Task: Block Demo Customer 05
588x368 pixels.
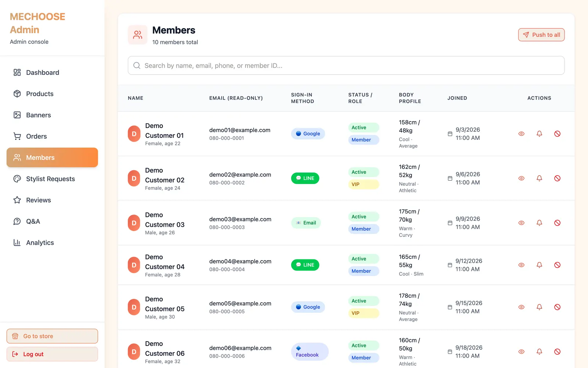Action: [x=557, y=307]
